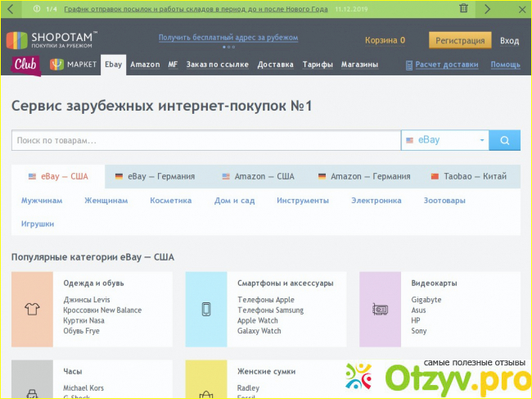The image size is (532, 399).
Task: Open the Ebay menu tab
Action: (113, 65)
